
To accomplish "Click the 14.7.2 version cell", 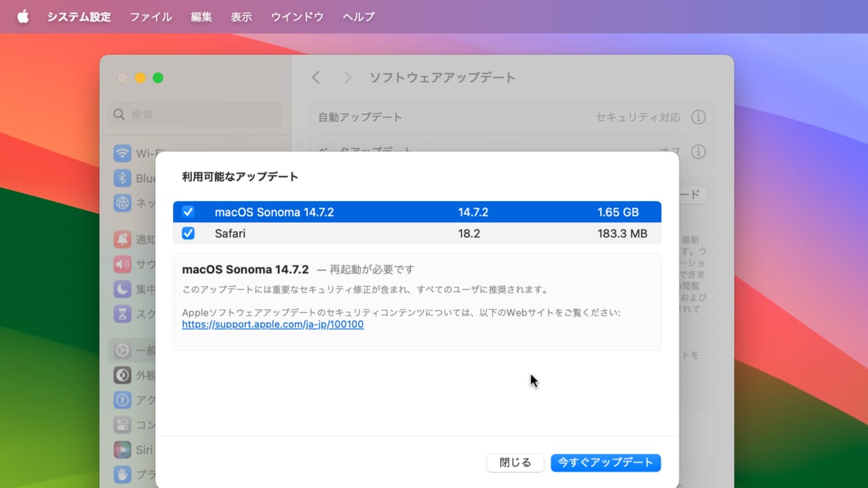I will 473,212.
